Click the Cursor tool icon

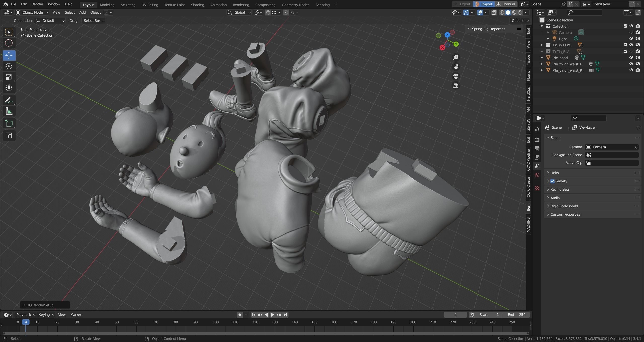pyautogui.click(x=9, y=43)
